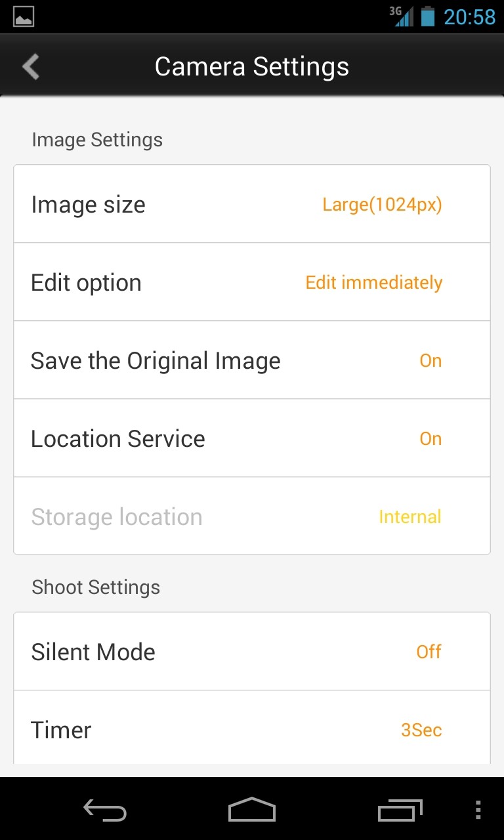
Task: Toggle Location Service On value
Action: (430, 438)
